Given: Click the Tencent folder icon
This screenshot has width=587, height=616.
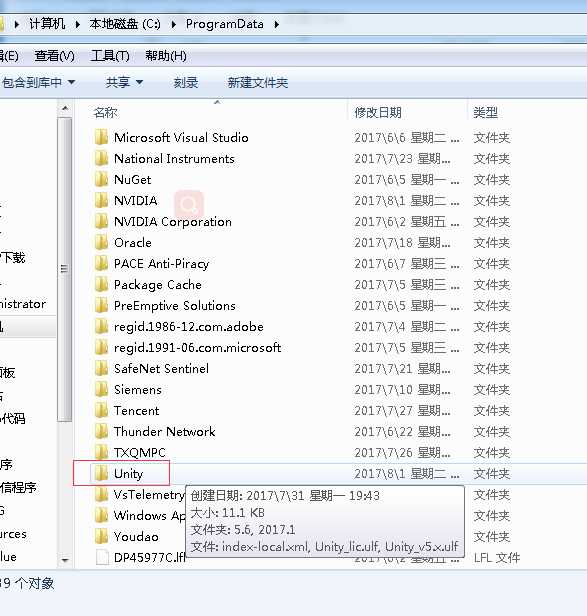Looking at the screenshot, I should [101, 411].
